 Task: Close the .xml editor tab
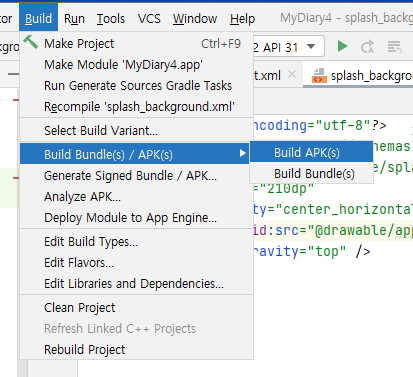292,74
